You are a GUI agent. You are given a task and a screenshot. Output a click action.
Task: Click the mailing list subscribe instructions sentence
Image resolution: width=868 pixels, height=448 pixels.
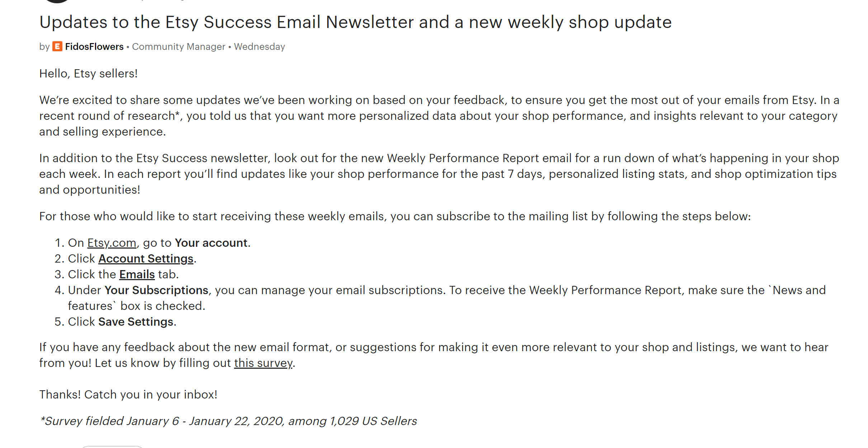click(x=395, y=216)
